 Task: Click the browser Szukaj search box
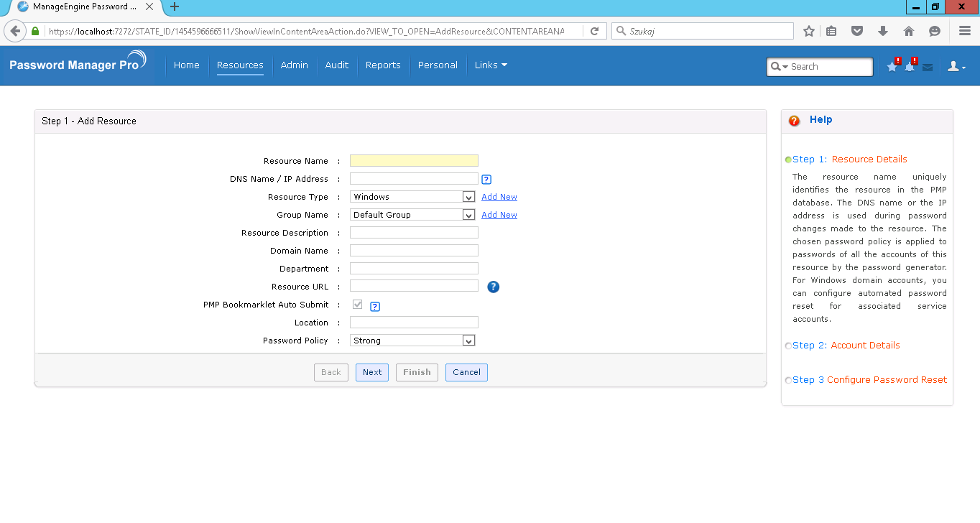(703, 32)
